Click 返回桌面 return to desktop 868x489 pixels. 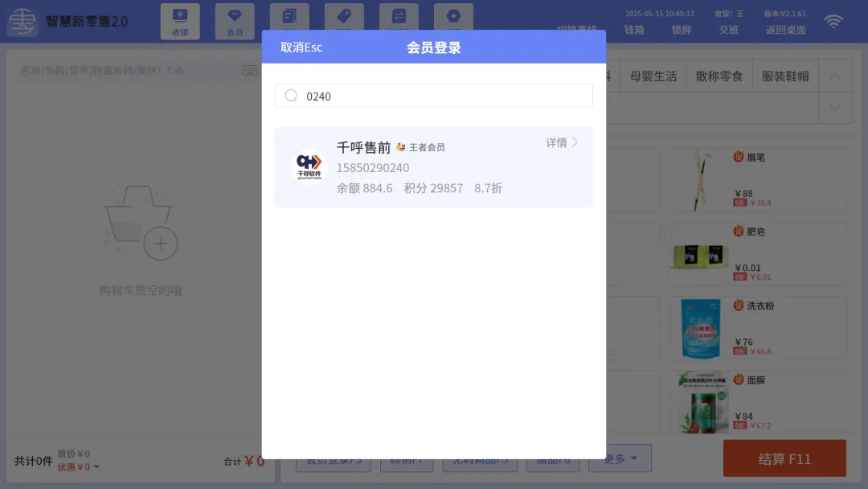point(785,30)
